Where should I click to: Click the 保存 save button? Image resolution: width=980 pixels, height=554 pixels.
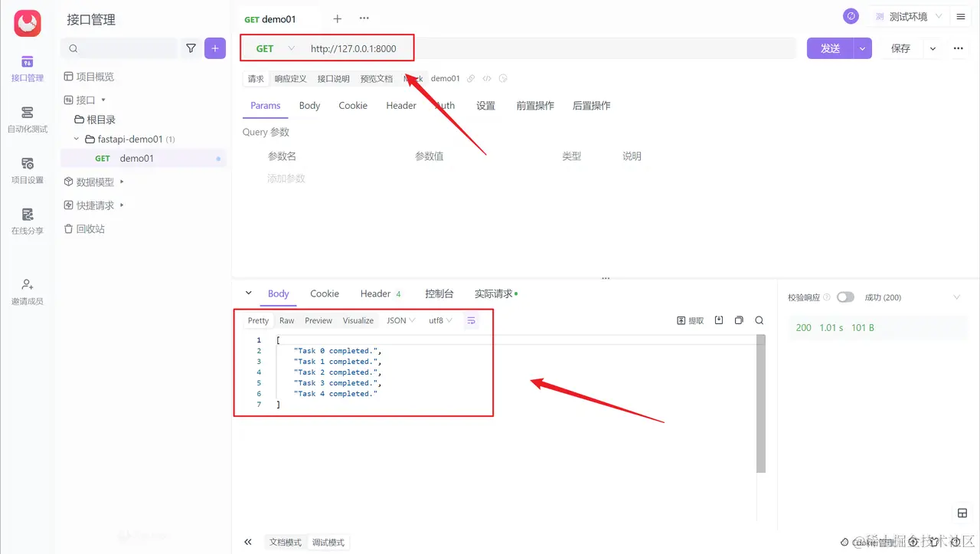point(901,48)
